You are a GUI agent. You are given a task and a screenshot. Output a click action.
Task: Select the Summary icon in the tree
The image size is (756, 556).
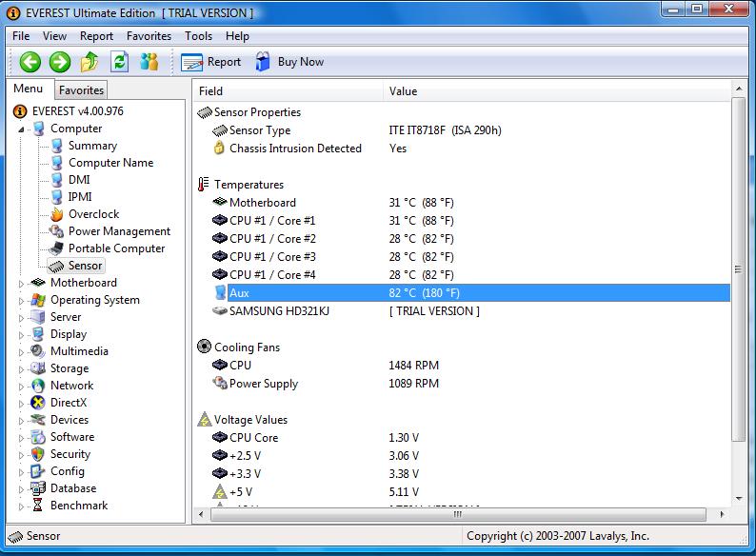click(57, 146)
